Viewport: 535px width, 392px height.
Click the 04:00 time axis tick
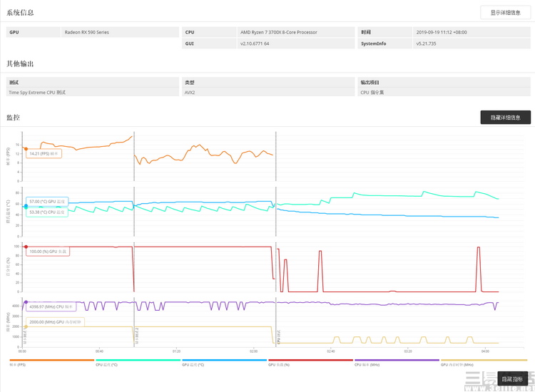tap(485, 351)
